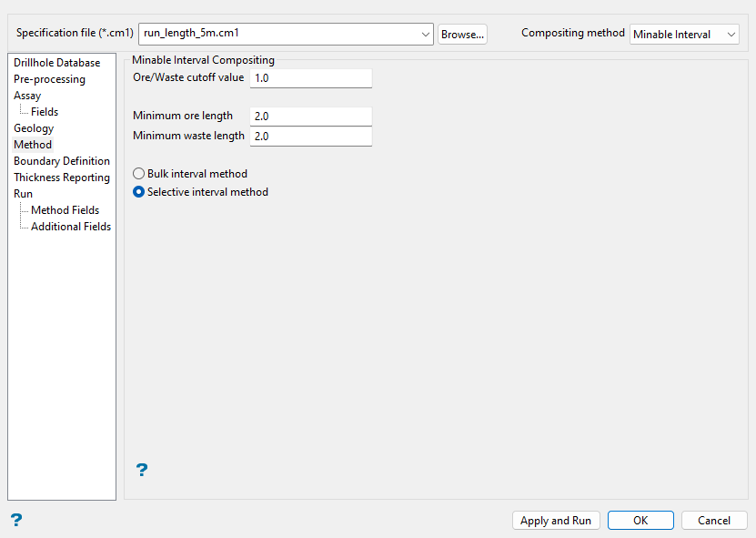Open Drillhole Database section
Viewport: 756px width, 538px height.
[56, 63]
